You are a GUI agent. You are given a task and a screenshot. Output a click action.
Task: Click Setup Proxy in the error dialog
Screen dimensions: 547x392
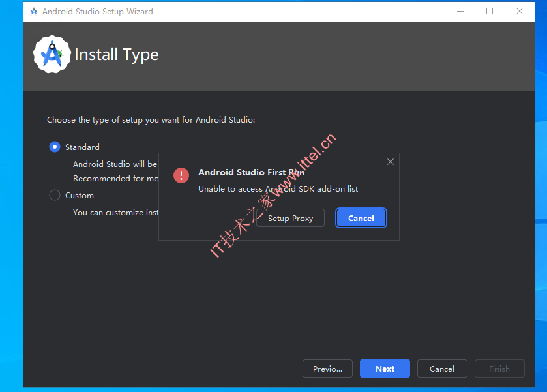pyautogui.click(x=290, y=218)
